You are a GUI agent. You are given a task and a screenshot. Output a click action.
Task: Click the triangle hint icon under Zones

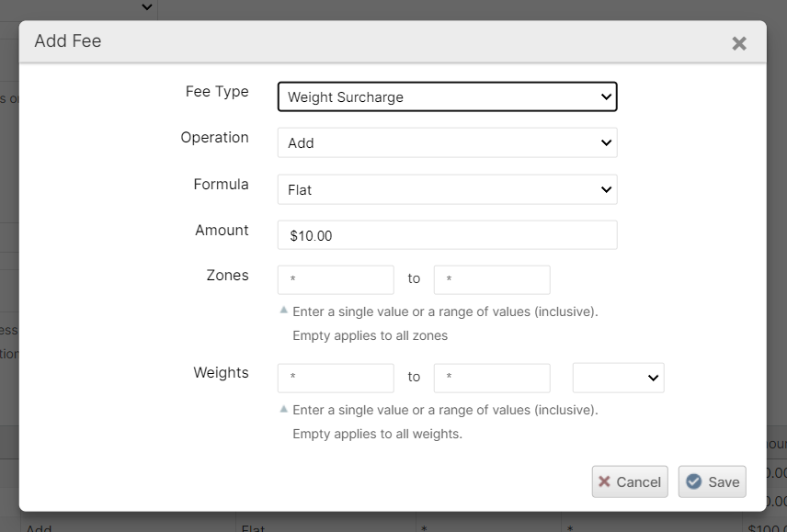pos(284,311)
